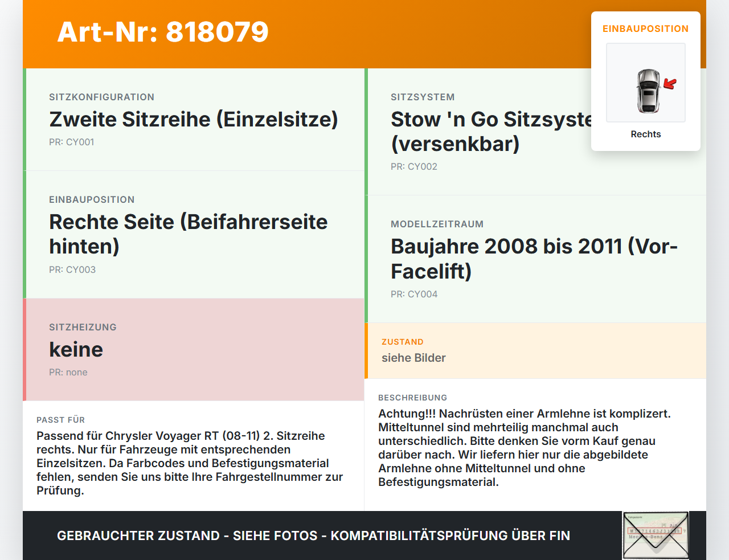
Task: Click the PR: CY003 code
Action: (72, 270)
